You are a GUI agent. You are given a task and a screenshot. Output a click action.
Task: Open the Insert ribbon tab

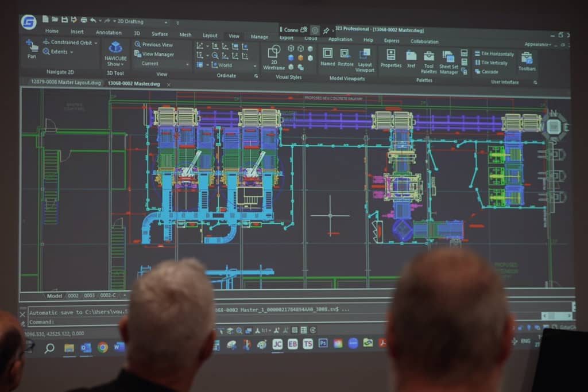click(77, 32)
